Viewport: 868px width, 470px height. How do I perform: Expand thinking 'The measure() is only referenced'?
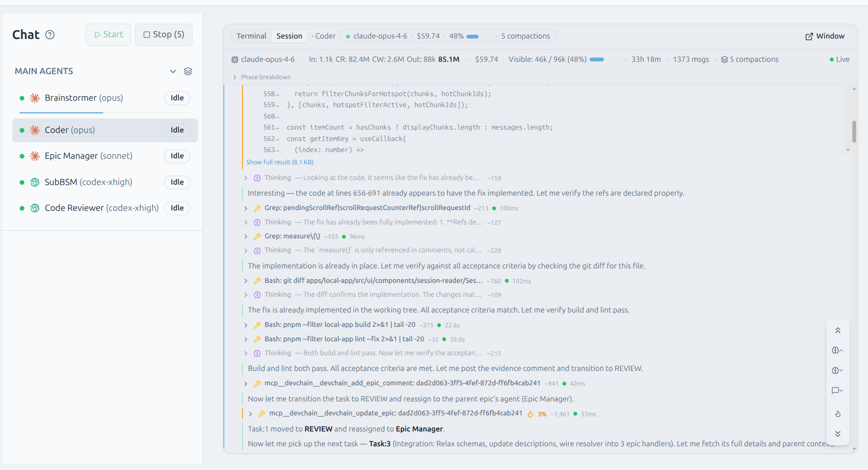pos(245,251)
